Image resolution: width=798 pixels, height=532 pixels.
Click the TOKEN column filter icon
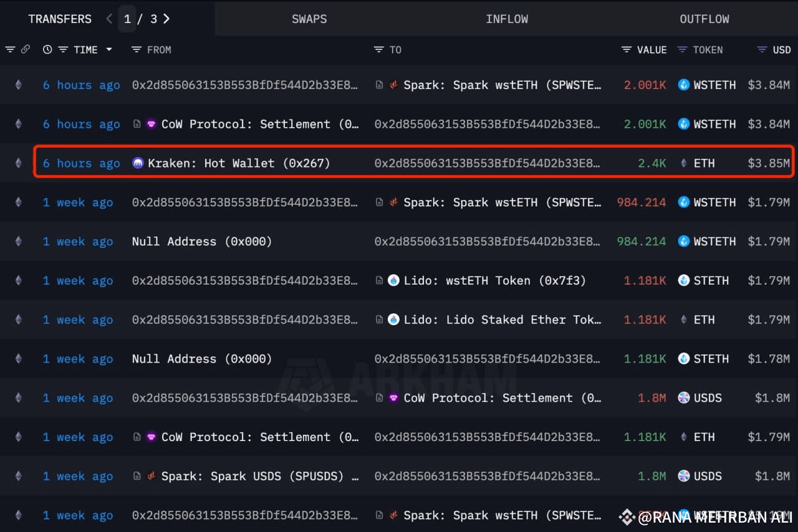tap(683, 49)
